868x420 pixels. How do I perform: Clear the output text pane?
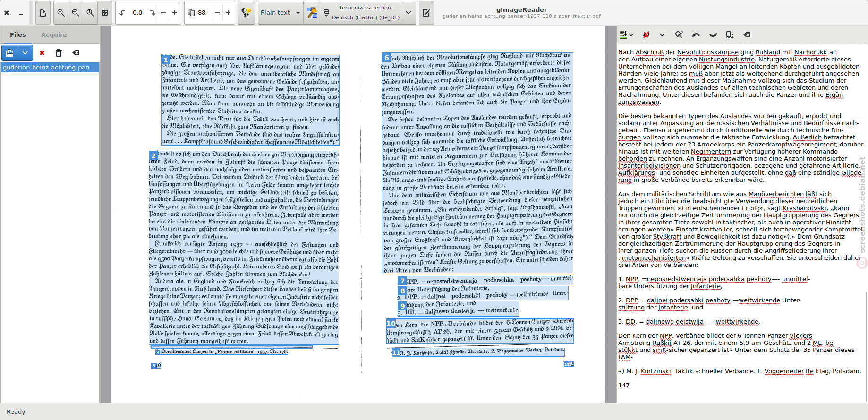tap(747, 34)
